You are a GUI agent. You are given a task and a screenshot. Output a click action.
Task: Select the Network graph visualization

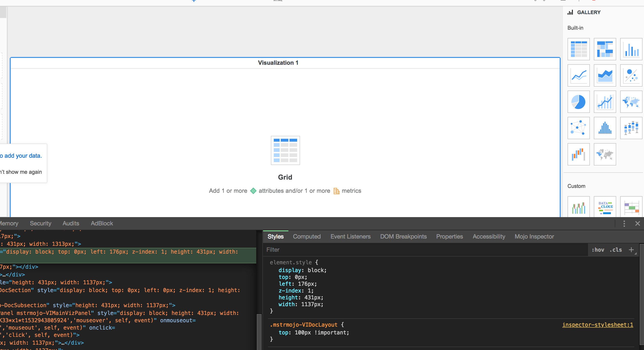click(578, 128)
